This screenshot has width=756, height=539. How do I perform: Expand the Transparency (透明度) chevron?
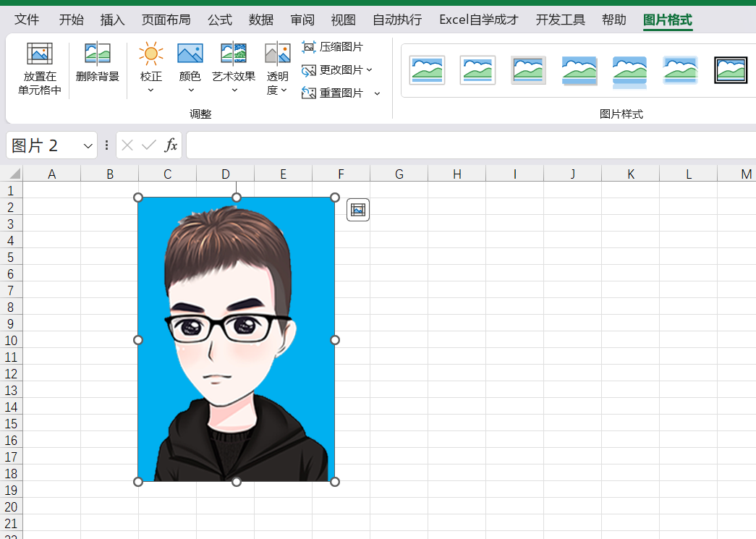(284, 90)
